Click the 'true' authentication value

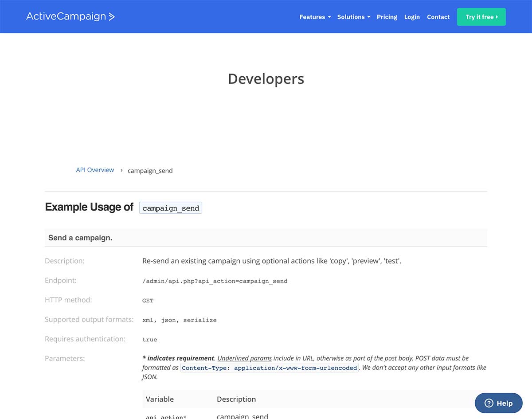[x=150, y=340]
